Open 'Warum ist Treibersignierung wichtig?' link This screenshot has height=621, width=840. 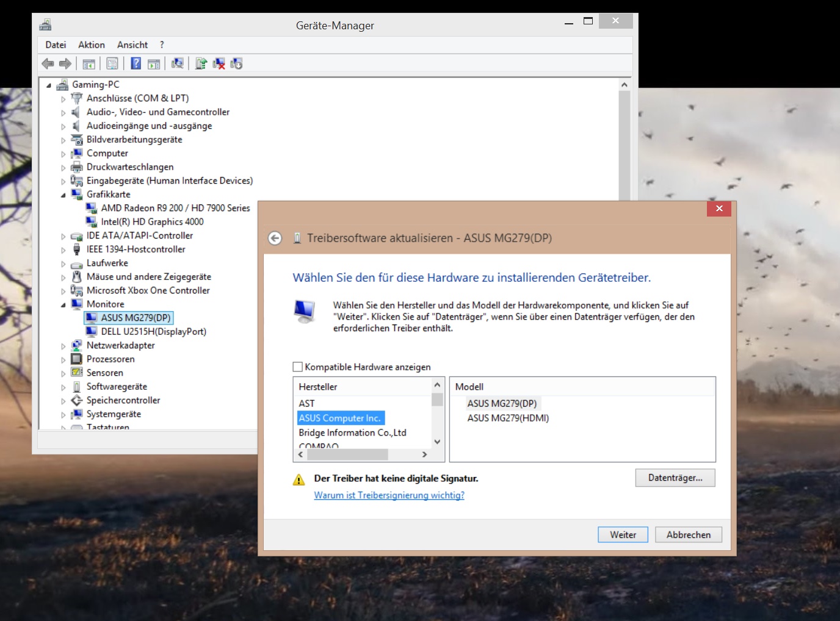(389, 495)
